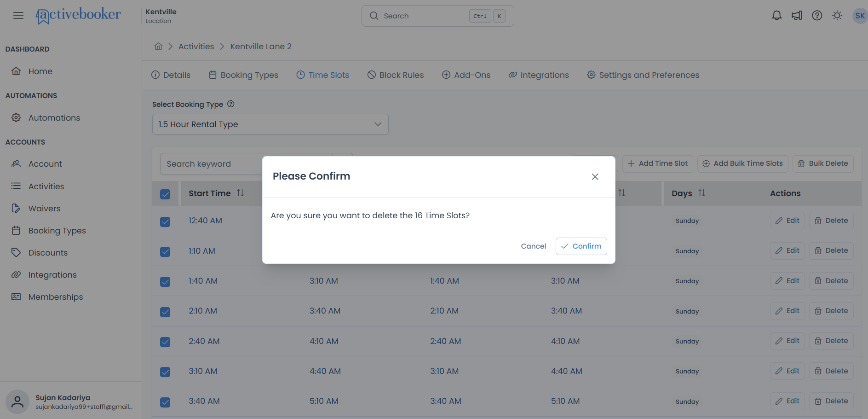Screen dimensions: 868x419
Task: Delete the 12:40 AM time slot
Action: click(x=831, y=221)
